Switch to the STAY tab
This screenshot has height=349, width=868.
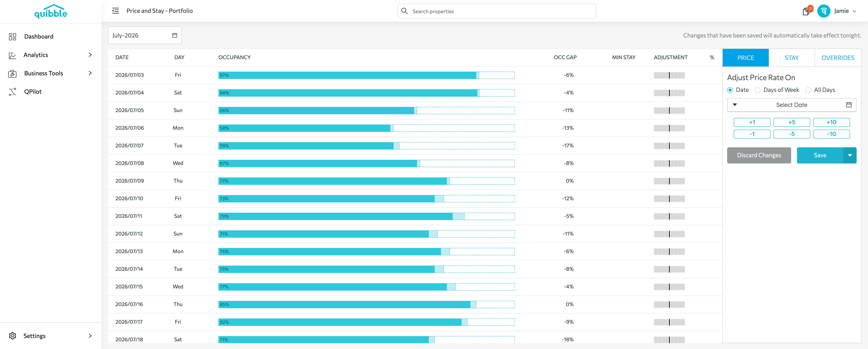(x=791, y=58)
